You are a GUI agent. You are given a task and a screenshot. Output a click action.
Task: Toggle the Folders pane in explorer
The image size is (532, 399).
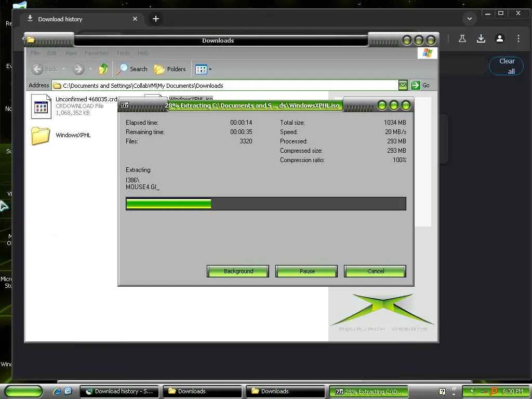tap(170, 69)
